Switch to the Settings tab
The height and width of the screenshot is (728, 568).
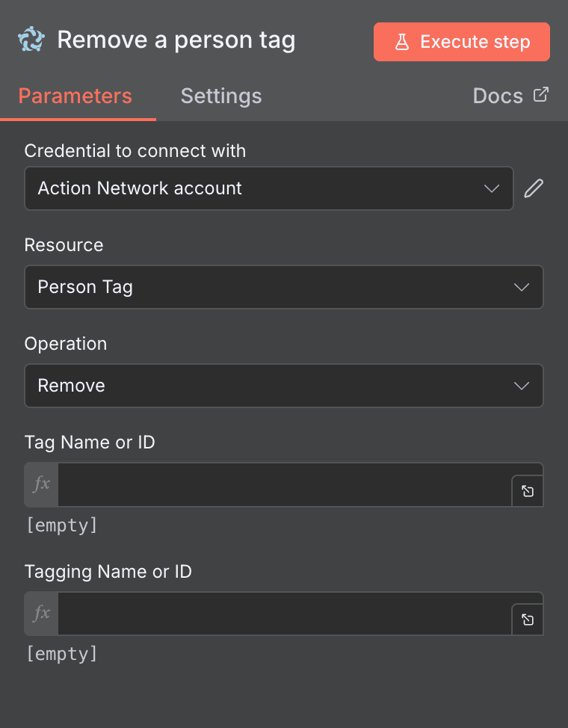(220, 96)
